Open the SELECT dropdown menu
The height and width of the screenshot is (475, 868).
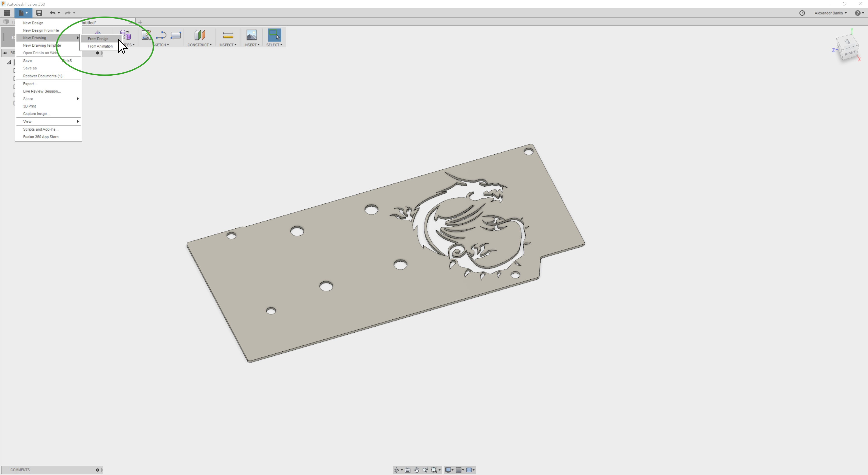(274, 45)
